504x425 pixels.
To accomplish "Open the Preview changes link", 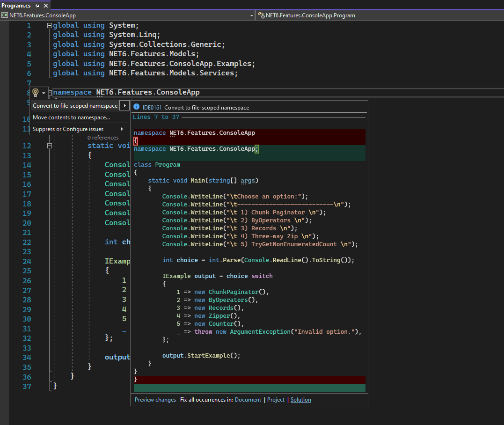I will click(x=155, y=399).
